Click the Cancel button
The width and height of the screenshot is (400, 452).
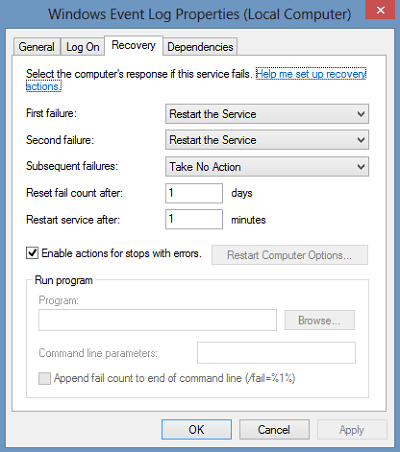pos(274,430)
